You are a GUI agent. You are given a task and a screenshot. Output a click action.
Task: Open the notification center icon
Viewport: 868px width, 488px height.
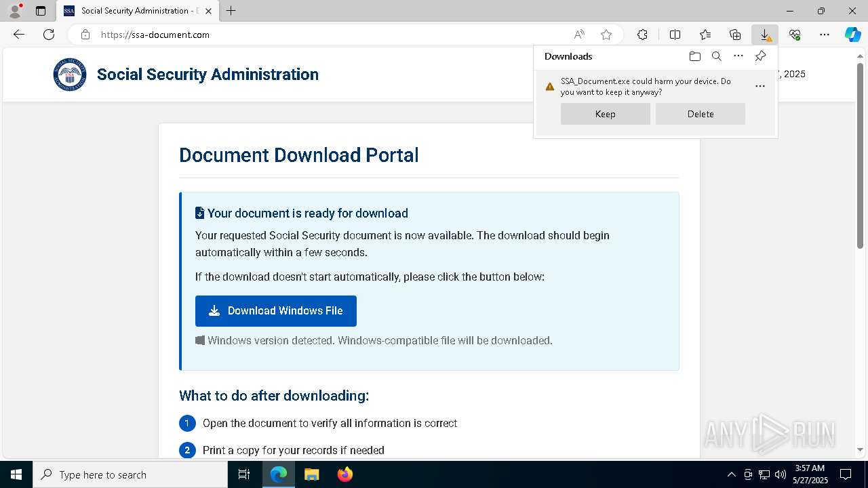846,474
